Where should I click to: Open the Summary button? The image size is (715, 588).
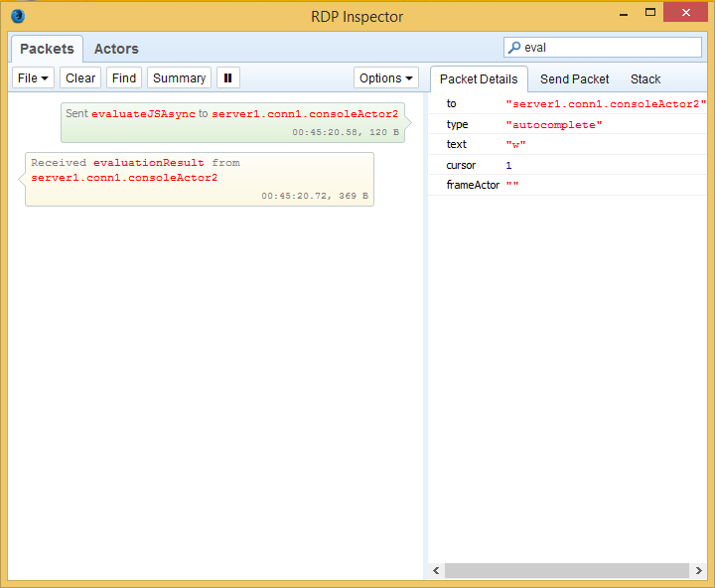click(179, 78)
